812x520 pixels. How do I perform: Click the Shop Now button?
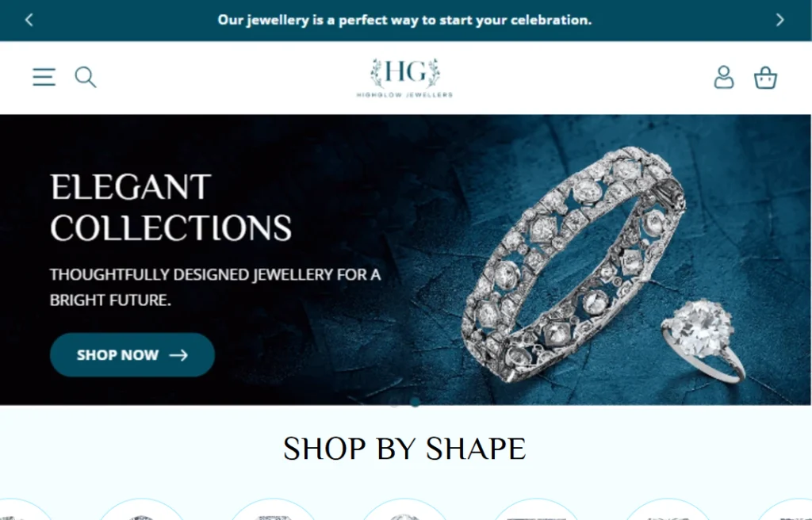pos(132,355)
